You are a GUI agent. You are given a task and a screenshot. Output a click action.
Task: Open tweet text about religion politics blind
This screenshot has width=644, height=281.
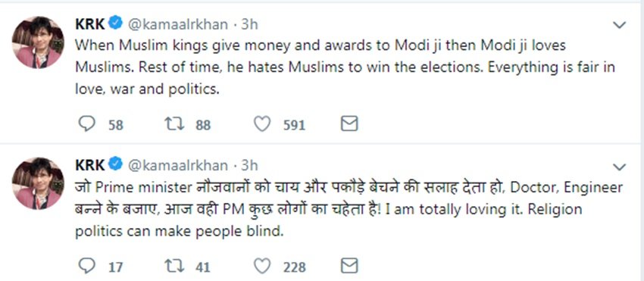point(349,210)
